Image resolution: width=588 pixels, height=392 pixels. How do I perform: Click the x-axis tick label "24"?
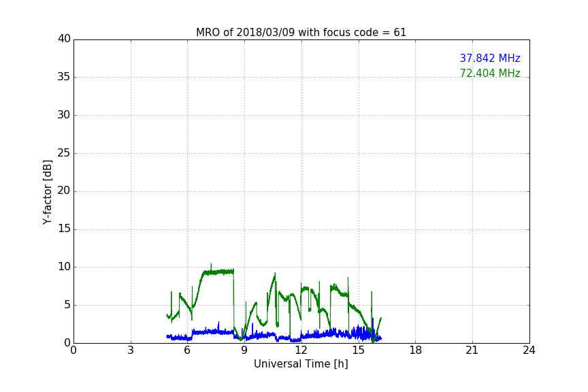[x=529, y=350]
